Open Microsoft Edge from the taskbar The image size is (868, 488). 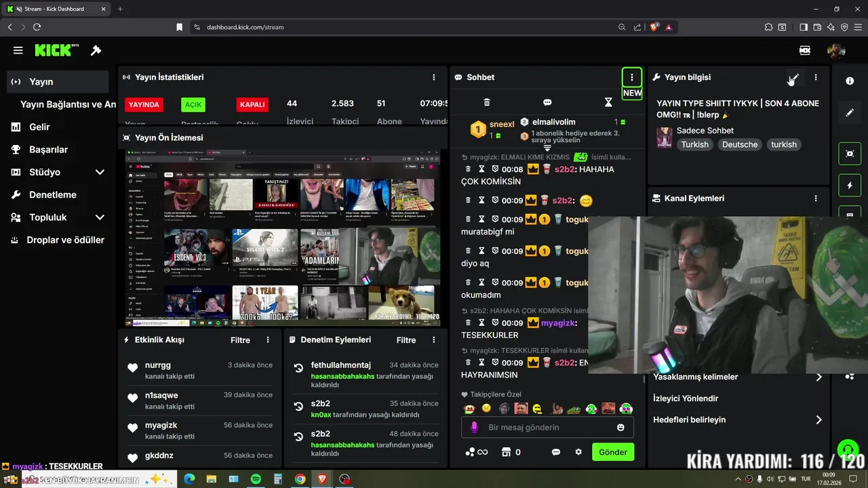tap(189, 479)
